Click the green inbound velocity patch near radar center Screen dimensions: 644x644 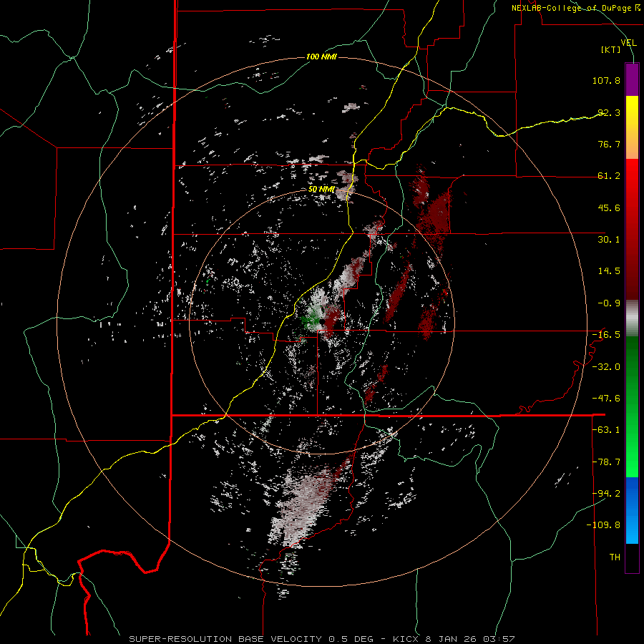point(311,318)
